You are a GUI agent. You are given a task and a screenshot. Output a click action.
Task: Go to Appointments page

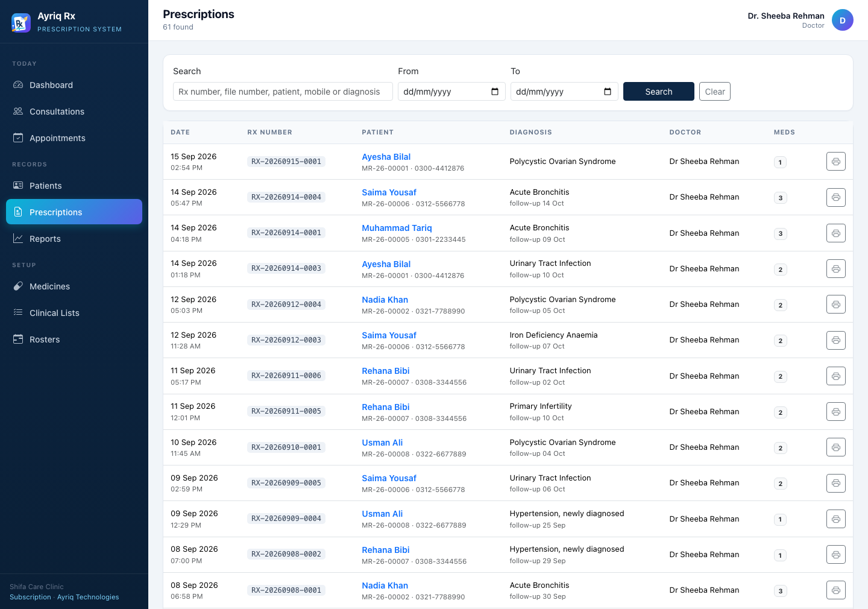pos(74,138)
